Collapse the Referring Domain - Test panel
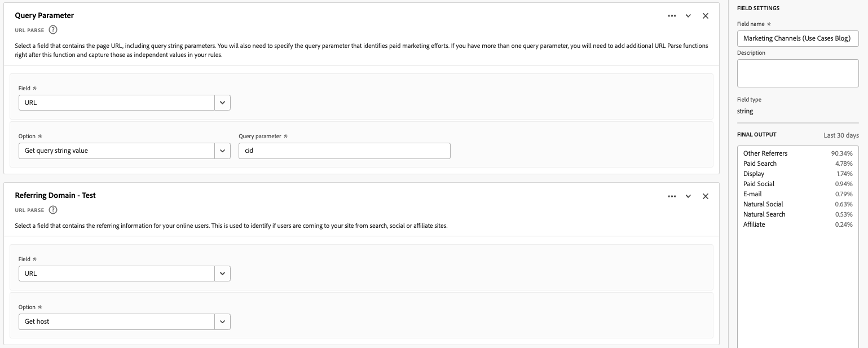The image size is (868, 348). (688, 196)
